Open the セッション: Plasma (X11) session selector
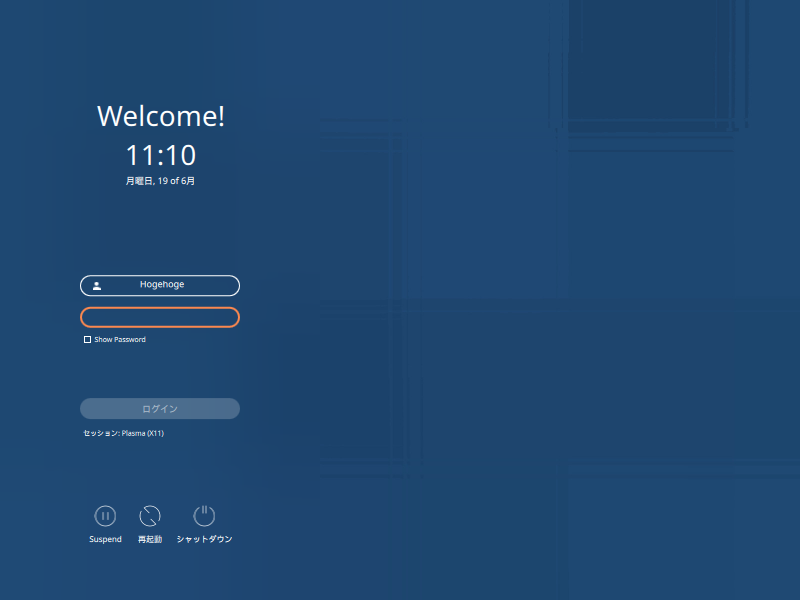 click(123, 433)
